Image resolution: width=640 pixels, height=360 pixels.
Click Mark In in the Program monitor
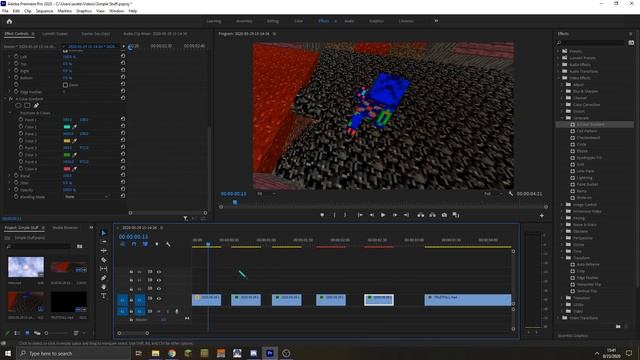(334, 215)
